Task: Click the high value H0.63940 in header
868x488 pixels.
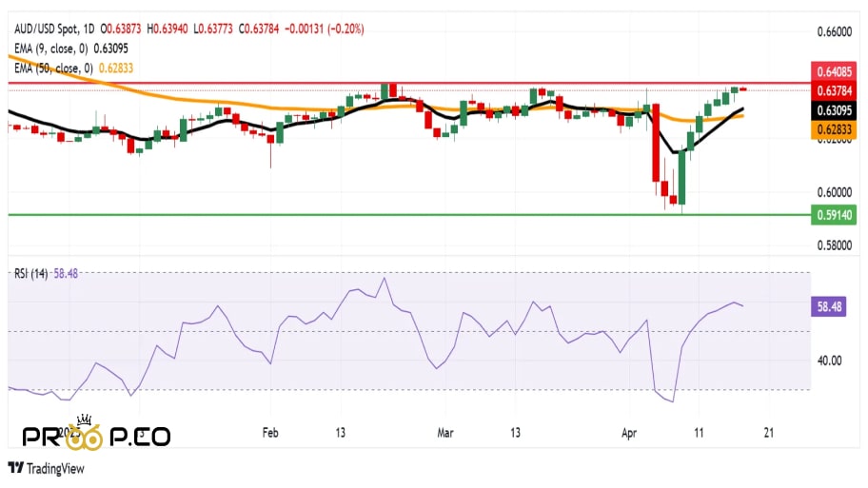Action: [168, 29]
